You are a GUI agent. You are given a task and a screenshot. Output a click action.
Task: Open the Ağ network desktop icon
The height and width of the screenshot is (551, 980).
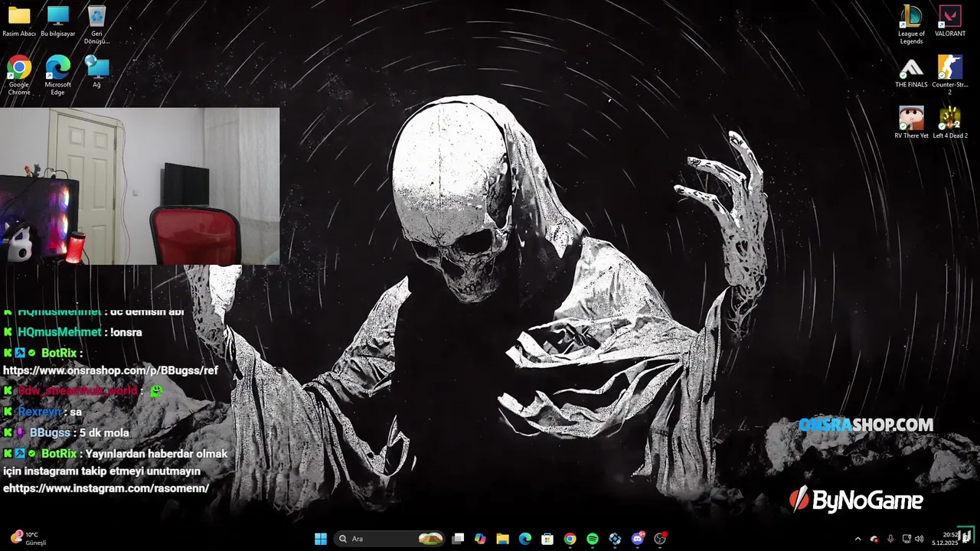96,72
